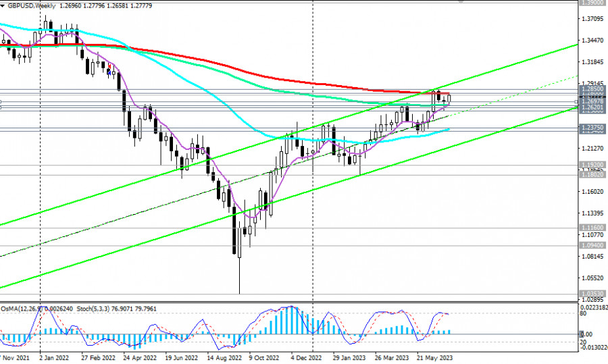
Task: Click the blue buy arrow marker near April 2022
Action: click(109, 72)
